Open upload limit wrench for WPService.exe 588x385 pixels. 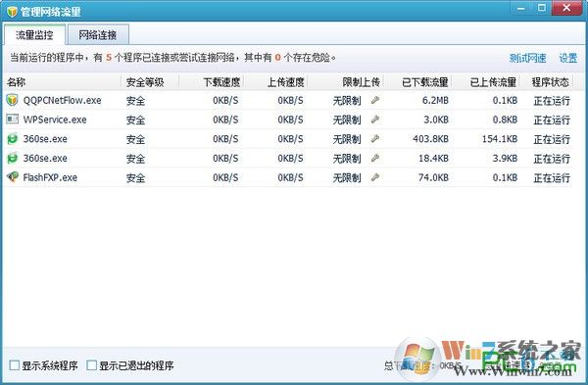tap(375, 120)
